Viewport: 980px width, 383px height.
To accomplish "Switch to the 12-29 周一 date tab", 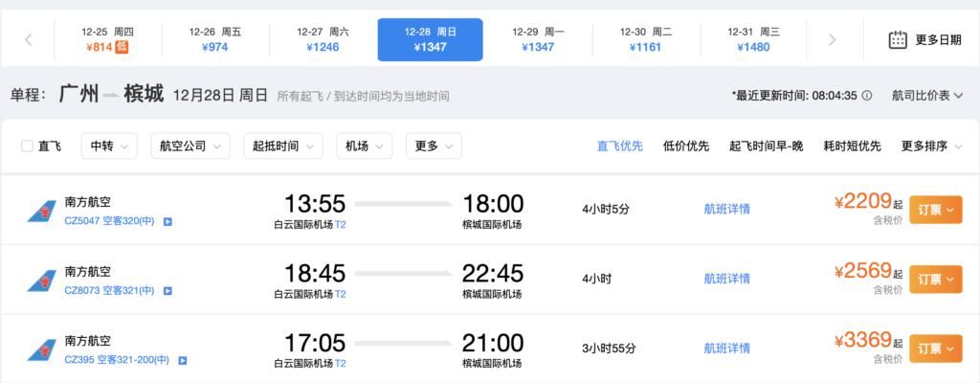I will pyautogui.click(x=538, y=39).
